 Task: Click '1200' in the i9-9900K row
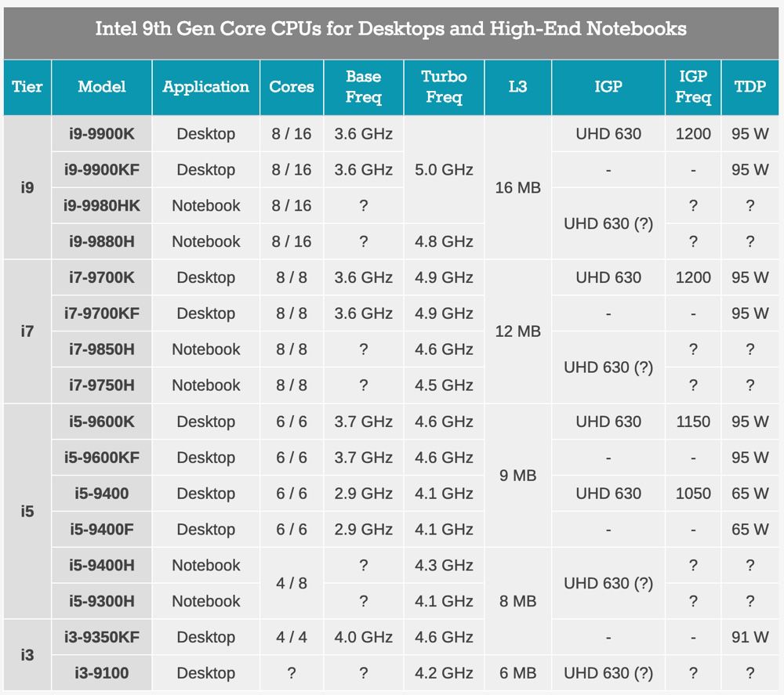tap(693, 134)
